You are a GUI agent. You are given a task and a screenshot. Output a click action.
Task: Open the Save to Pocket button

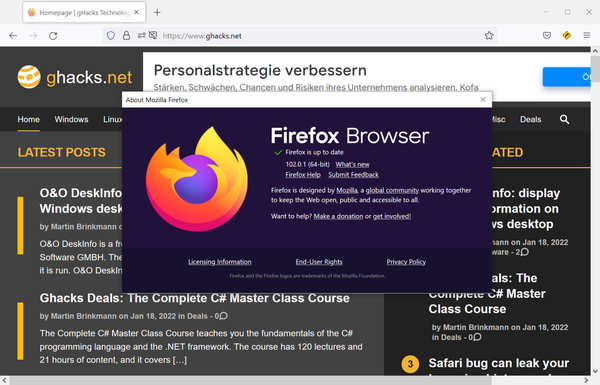[547, 36]
